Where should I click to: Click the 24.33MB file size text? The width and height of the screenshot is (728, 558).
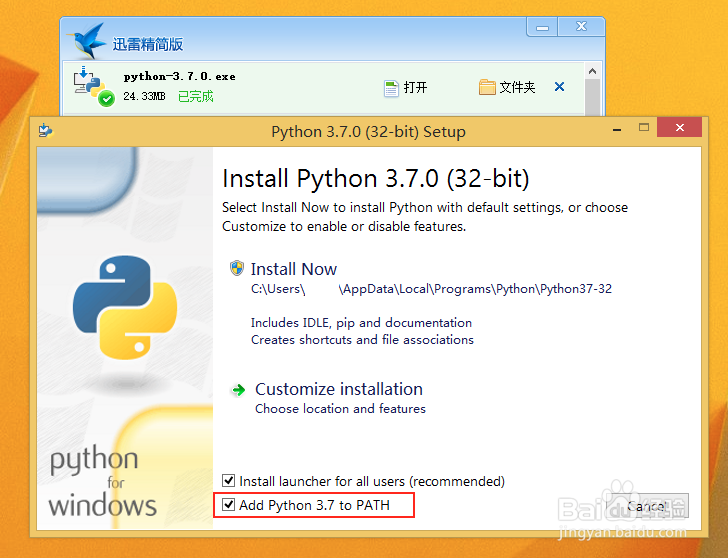coord(144,96)
